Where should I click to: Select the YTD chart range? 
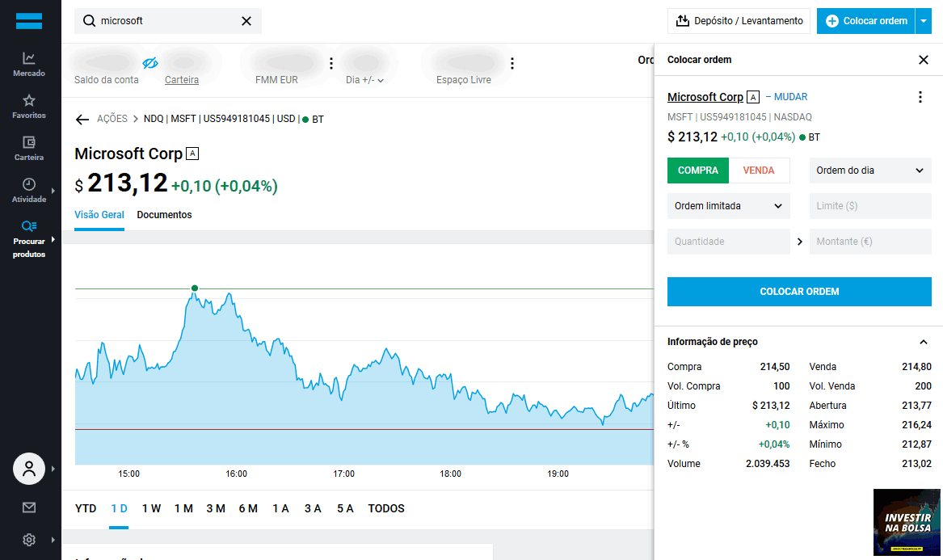coord(86,508)
